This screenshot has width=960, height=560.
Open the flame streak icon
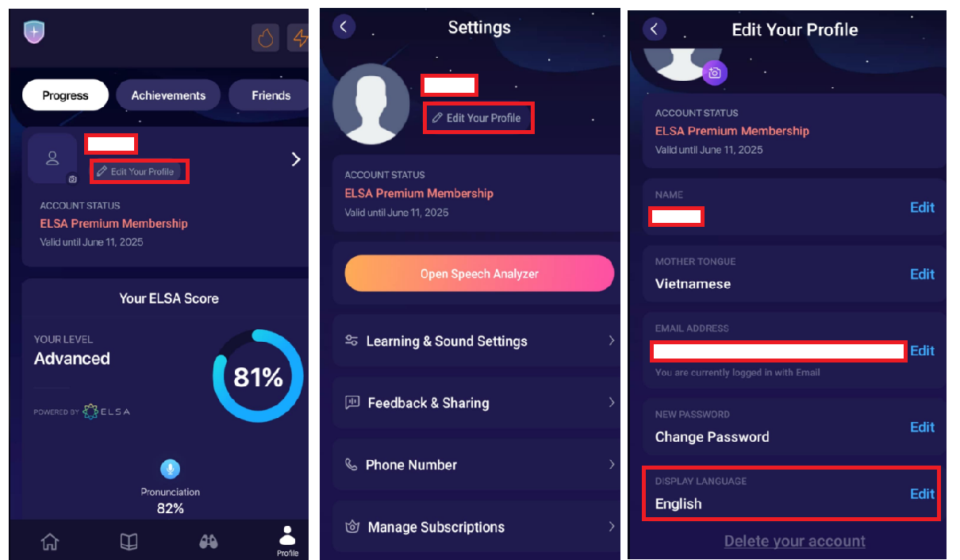pos(266,38)
